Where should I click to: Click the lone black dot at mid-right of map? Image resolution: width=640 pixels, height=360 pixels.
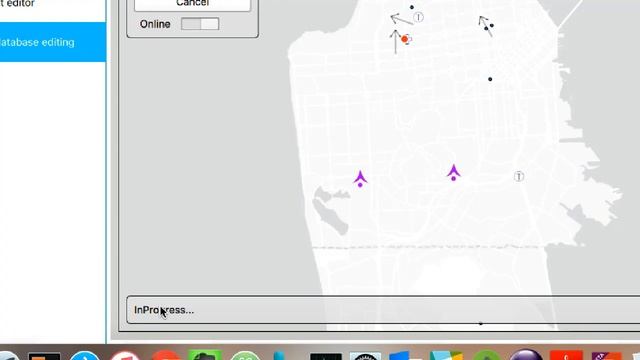[490, 79]
